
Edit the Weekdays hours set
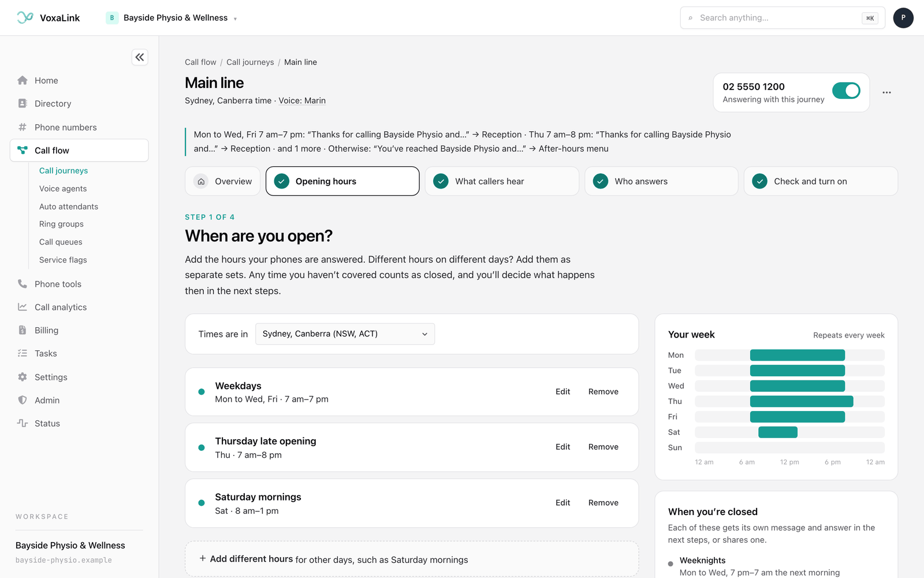(562, 392)
